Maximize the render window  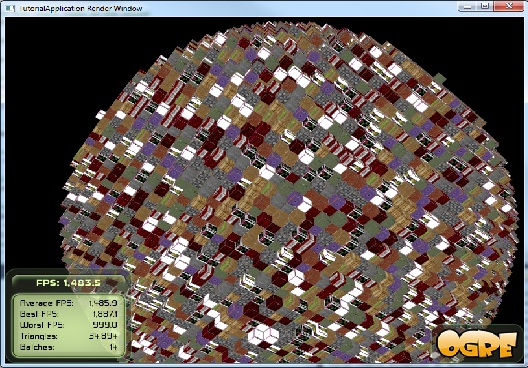485,6
